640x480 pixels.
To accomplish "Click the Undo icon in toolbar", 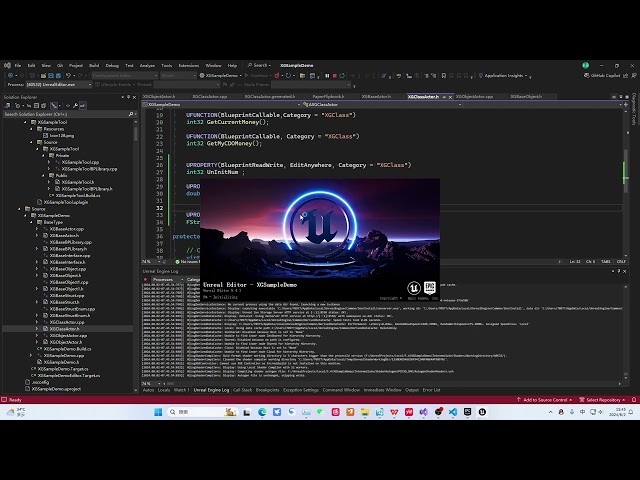I will 69,76.
